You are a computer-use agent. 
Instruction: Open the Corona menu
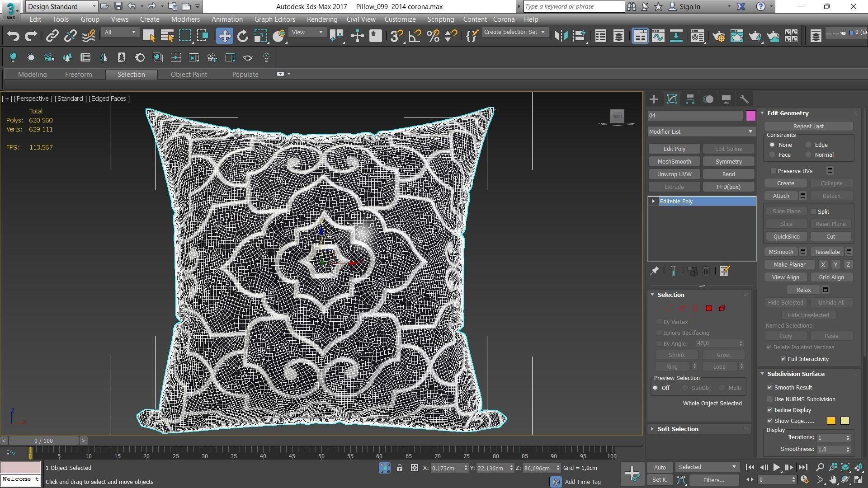pyautogui.click(x=504, y=19)
